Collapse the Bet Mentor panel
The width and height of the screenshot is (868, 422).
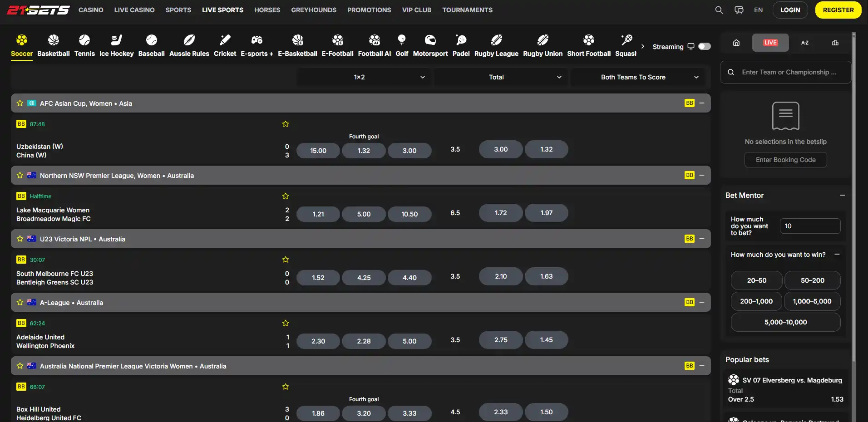[x=843, y=195]
